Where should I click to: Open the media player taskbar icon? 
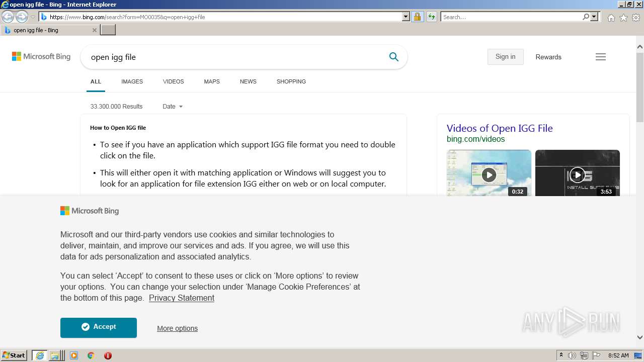pyautogui.click(x=74, y=355)
